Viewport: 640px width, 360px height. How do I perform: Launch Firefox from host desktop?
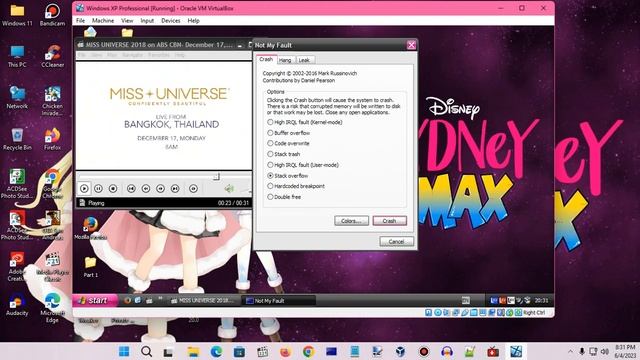tap(52, 139)
